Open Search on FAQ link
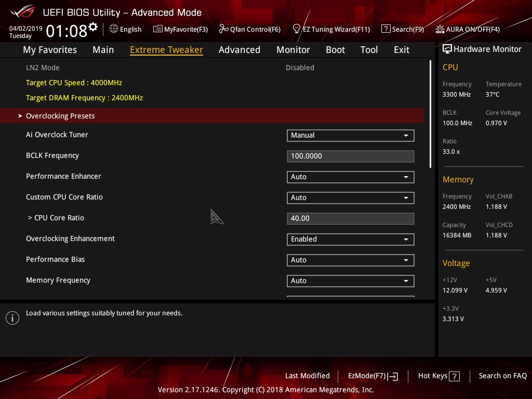Image resolution: width=532 pixels, height=399 pixels. [x=503, y=376]
